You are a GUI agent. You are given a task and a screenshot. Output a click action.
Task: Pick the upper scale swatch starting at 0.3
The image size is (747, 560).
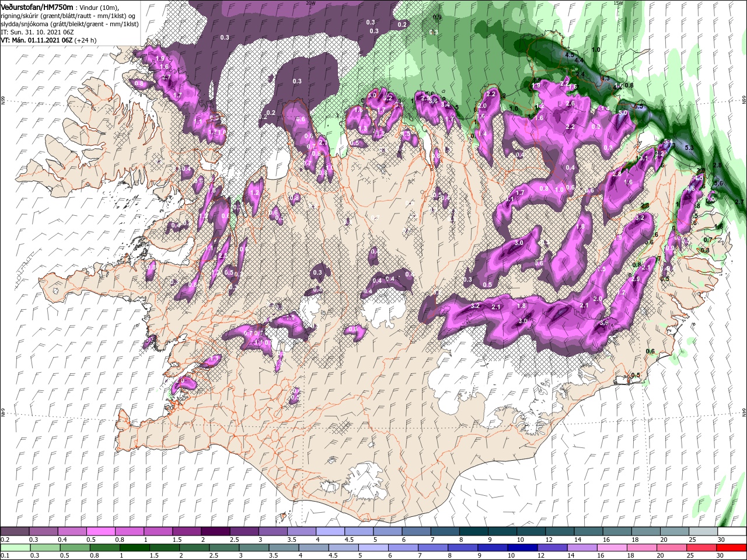(x=44, y=531)
